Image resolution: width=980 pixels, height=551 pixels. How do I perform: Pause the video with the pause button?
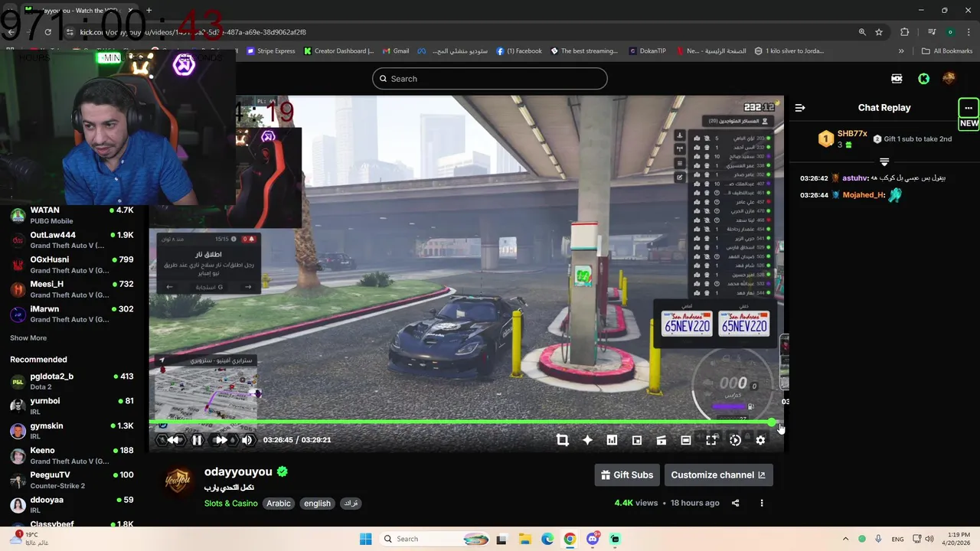click(x=197, y=440)
